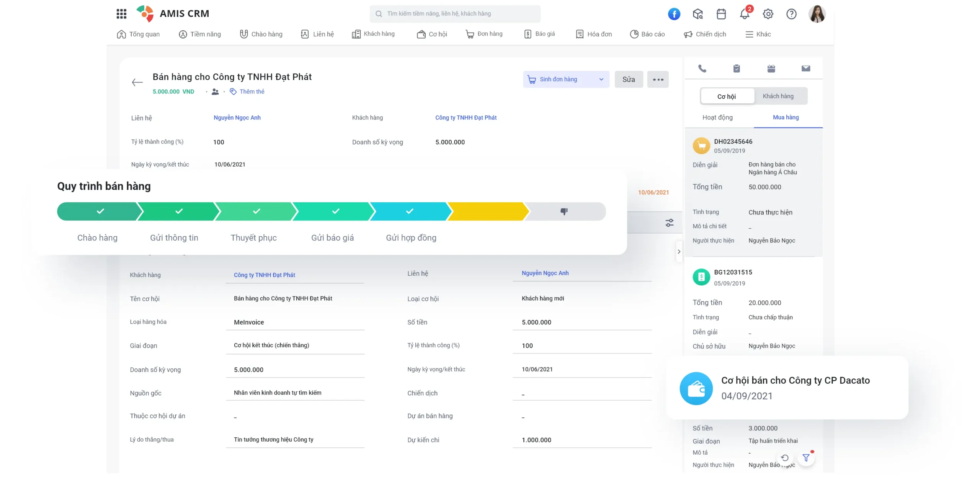Click the filter funnel icon
This screenshot has width=980, height=491.
click(x=806, y=458)
